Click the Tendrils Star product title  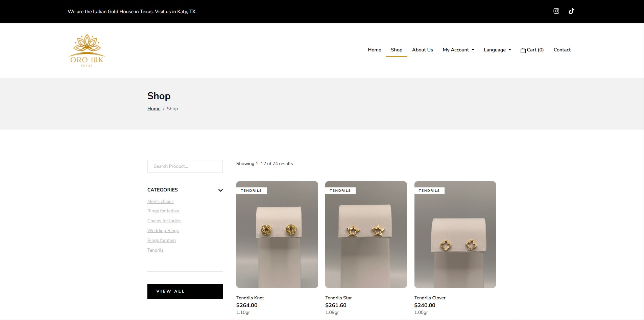pos(338,298)
